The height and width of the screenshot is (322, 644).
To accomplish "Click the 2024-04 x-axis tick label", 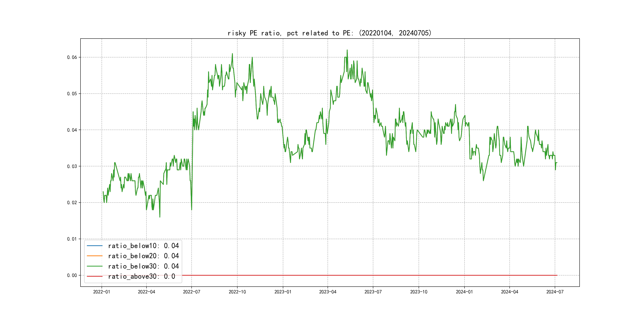I will (509, 292).
